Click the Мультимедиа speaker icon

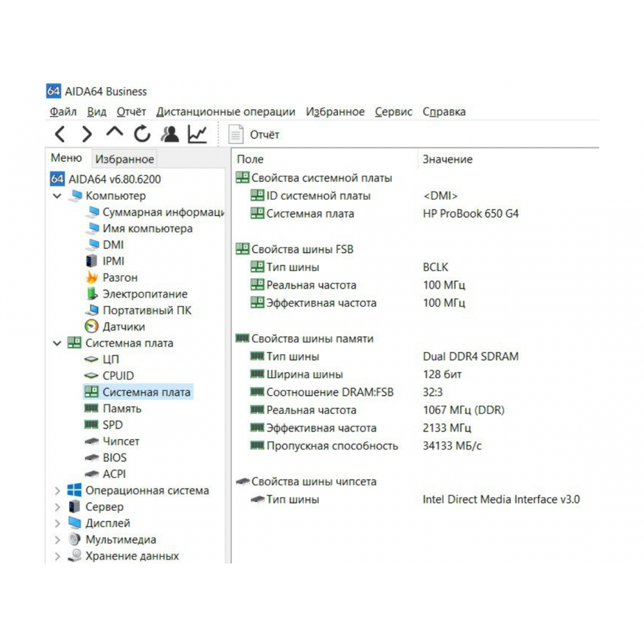coord(74,539)
